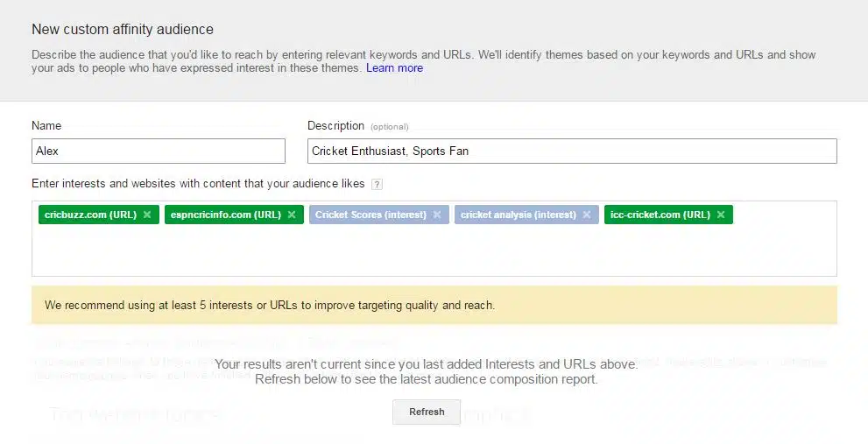Remove the icc-cricket.com URL tag
Screen dimensions: 868x444
coord(721,215)
